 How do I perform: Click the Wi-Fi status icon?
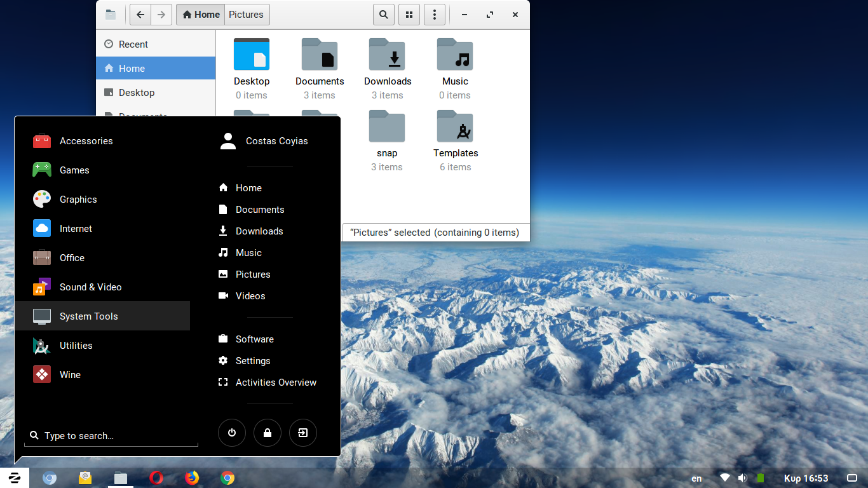pyautogui.click(x=724, y=477)
